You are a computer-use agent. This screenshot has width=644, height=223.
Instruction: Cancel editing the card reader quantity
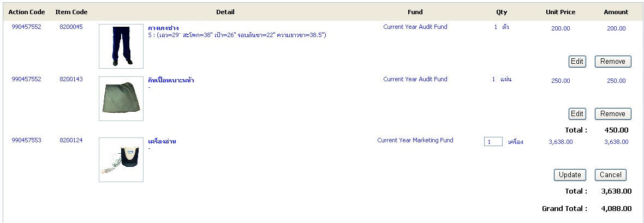click(610, 175)
